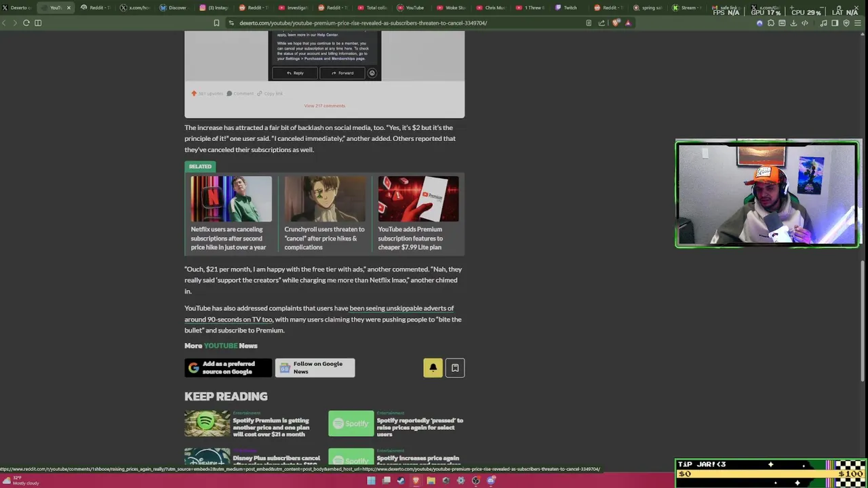
Task: Click the Forward button in embedded email
Action: (x=342, y=73)
